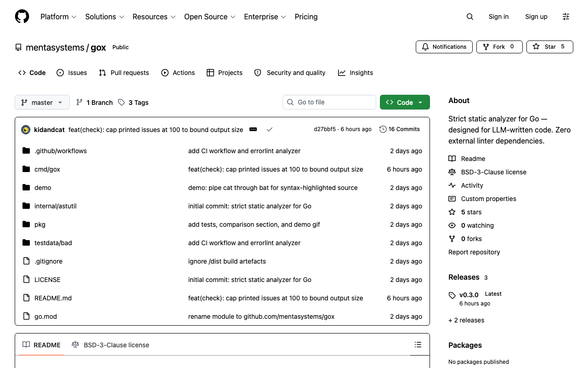This screenshot has height=368, width=588.
Task: Click the v0.3.0 release tag icon
Action: [x=452, y=295]
